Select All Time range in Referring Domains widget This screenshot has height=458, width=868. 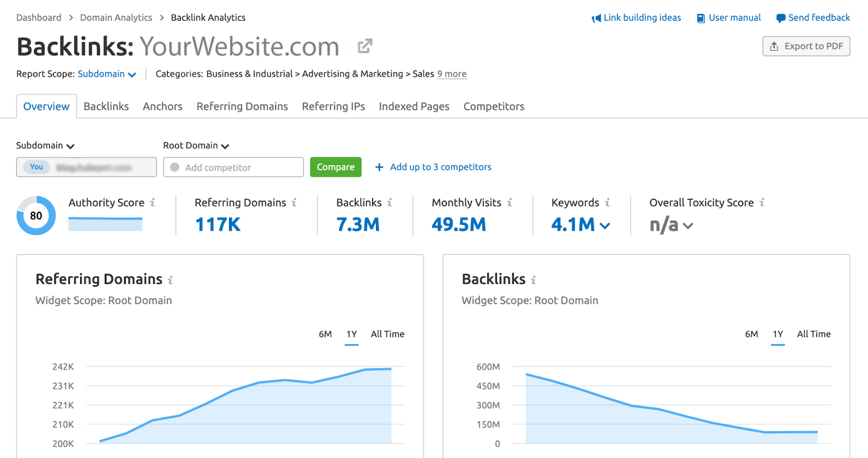[x=387, y=334]
